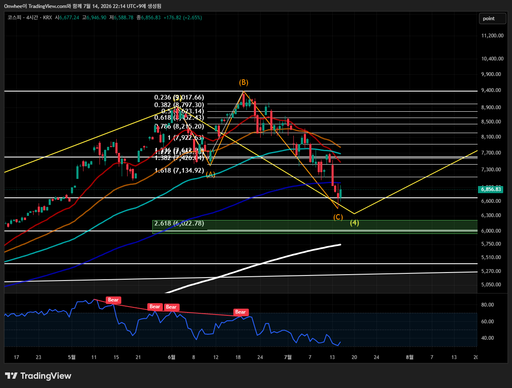Click the rightmost Bear divergence label
Screen dimensions: 512x388
click(x=240, y=312)
